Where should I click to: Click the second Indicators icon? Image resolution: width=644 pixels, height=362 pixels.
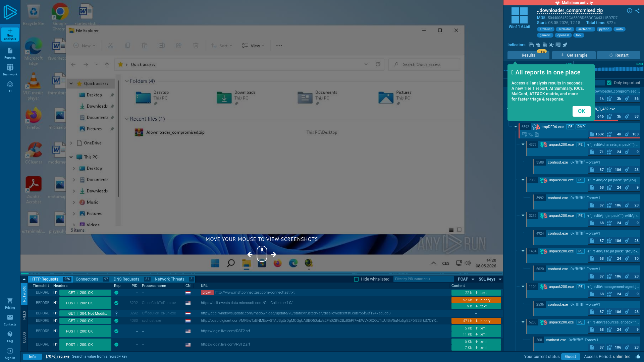[x=538, y=45]
